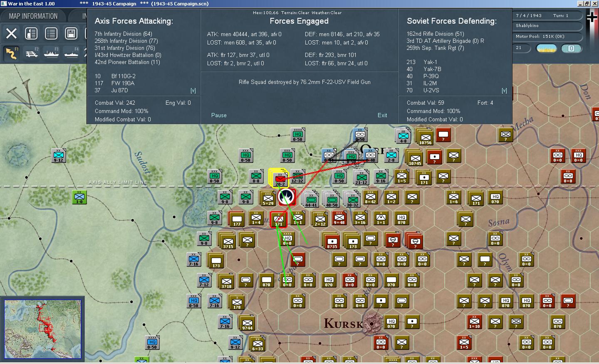Select the Soviet 9=48 red counter

click(339, 218)
